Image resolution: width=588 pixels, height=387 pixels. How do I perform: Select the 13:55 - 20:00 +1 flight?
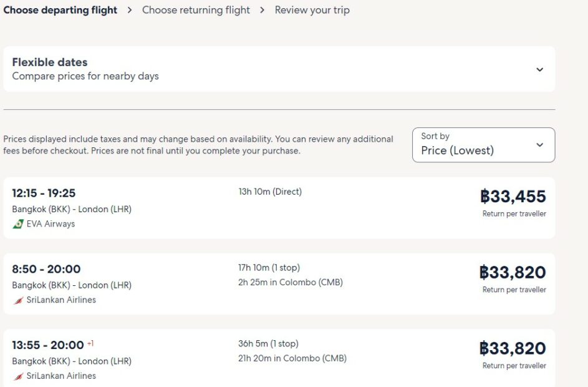(279, 359)
